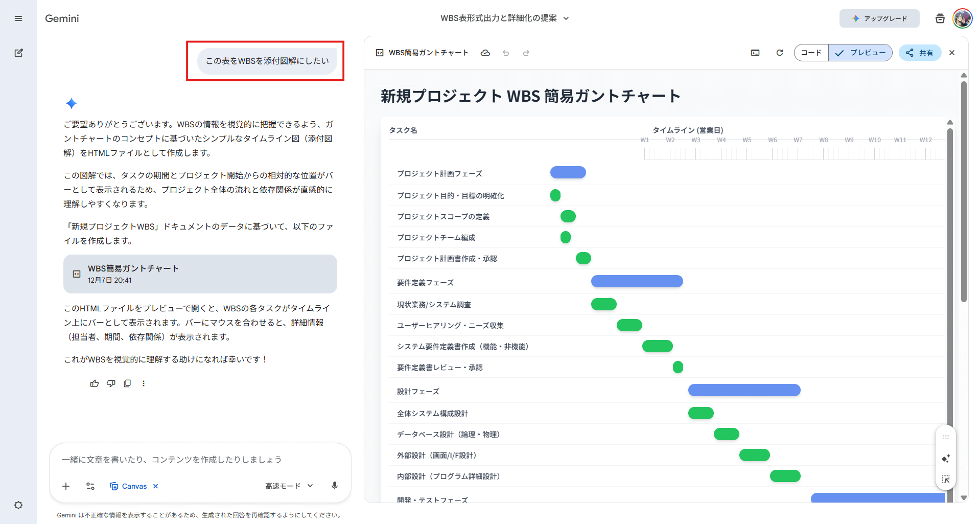Start voice input with the microphone
Image resolution: width=980 pixels, height=524 pixels.
click(334, 486)
